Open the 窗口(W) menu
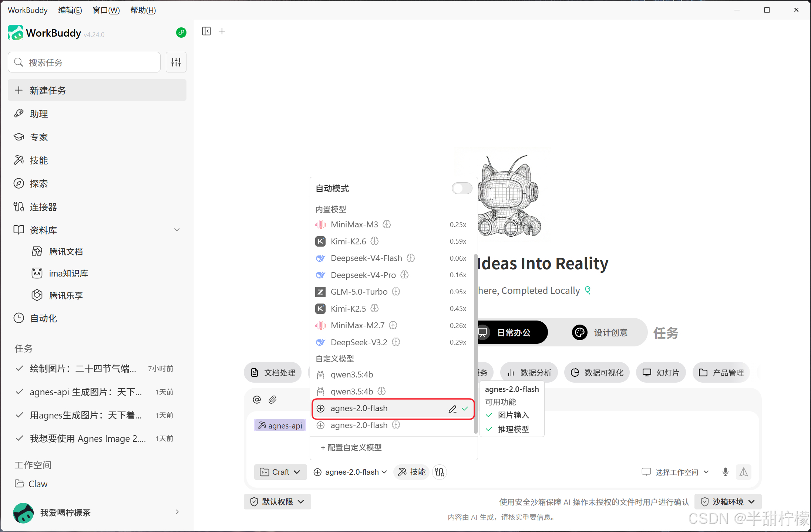Image resolution: width=811 pixels, height=532 pixels. (x=106, y=10)
